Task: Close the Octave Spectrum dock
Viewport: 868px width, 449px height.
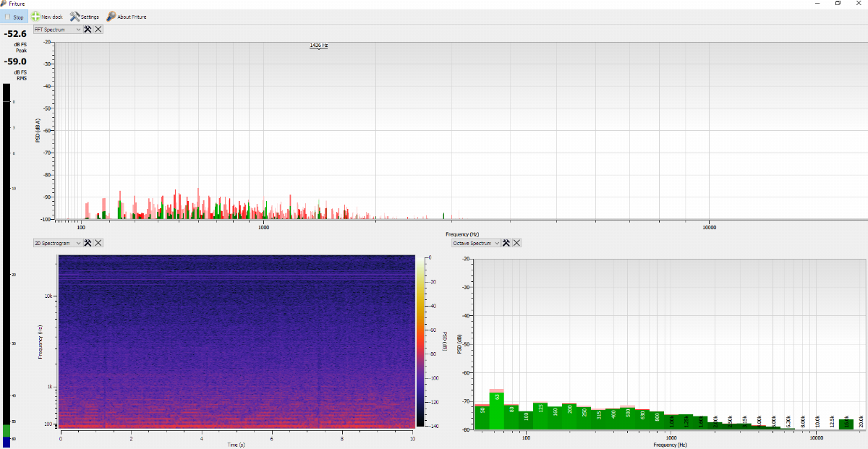Action: 516,244
